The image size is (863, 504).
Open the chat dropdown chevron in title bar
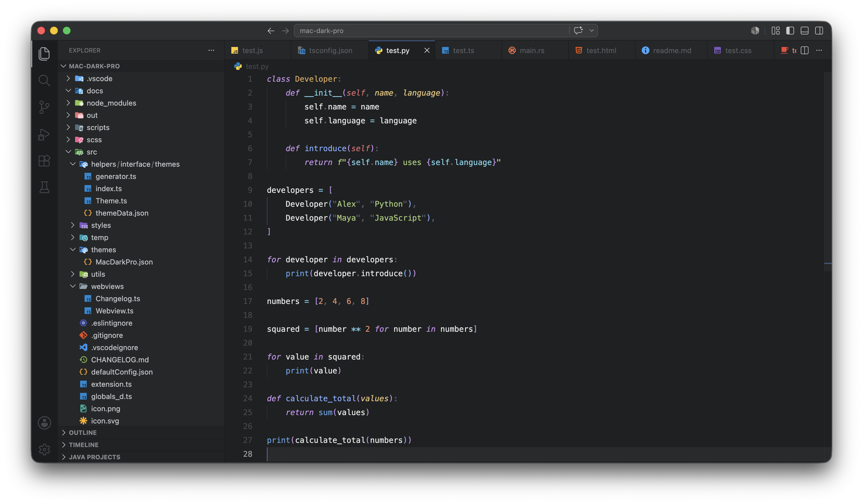coord(591,31)
